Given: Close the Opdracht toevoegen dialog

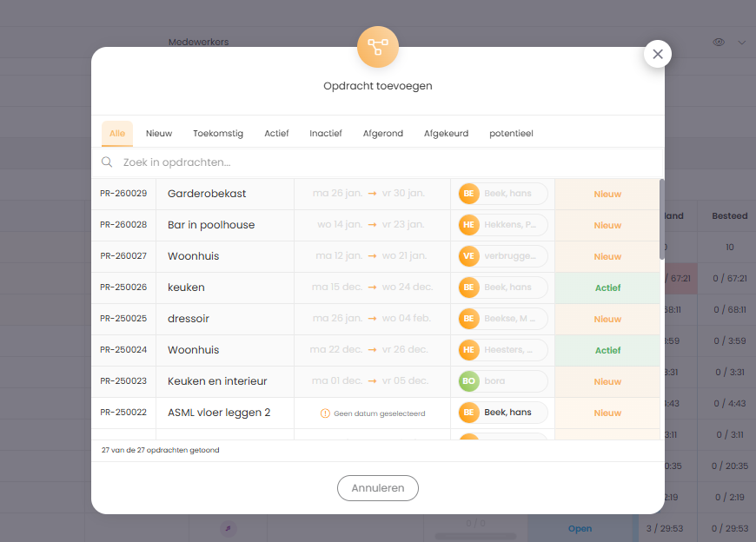Looking at the screenshot, I should pos(658,54).
